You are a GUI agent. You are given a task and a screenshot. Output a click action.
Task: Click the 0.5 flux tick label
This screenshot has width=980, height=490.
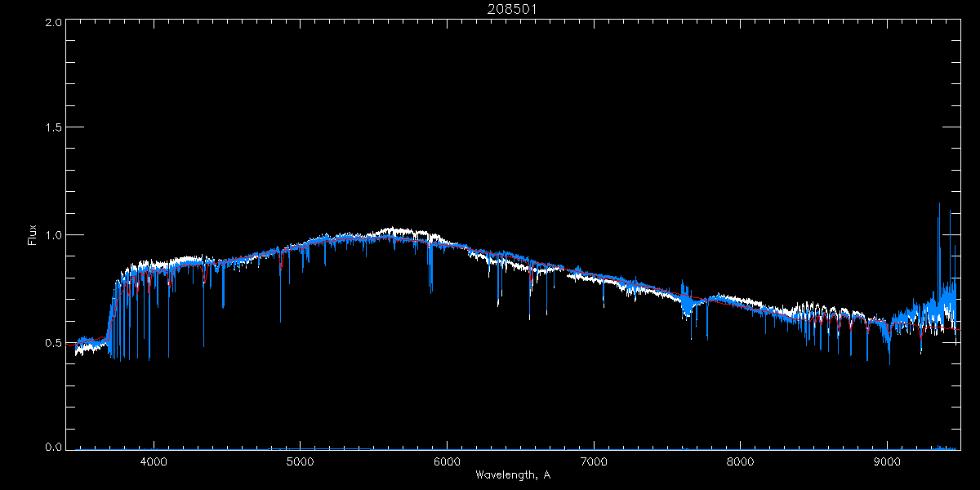53,341
